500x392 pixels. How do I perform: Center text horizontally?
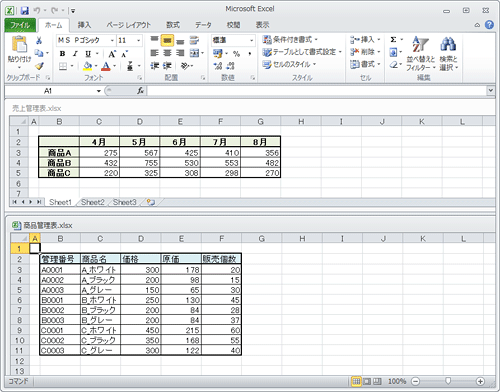pos(167,53)
